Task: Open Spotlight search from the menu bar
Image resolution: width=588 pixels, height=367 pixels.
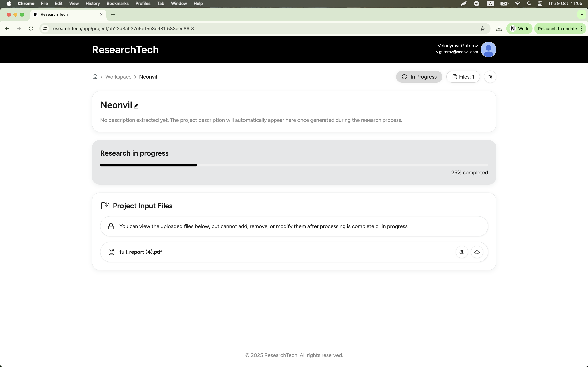Action: point(529,3)
